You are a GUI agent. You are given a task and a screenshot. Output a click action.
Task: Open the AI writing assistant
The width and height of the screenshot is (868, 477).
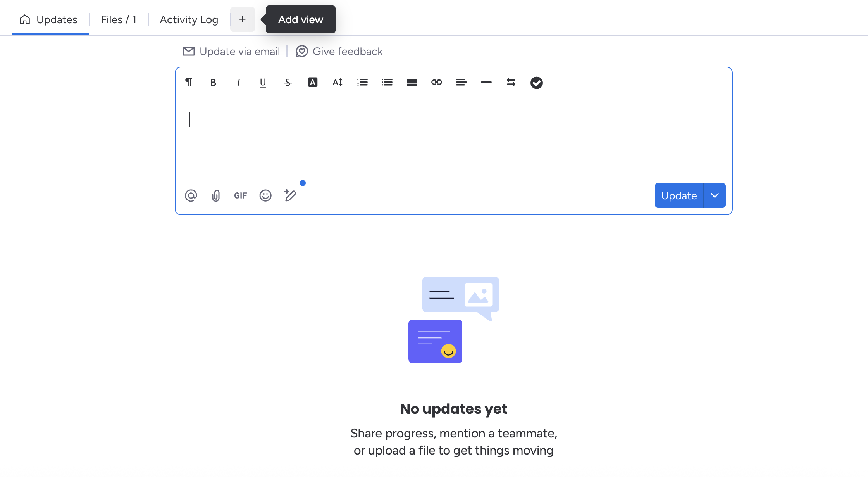(x=291, y=195)
